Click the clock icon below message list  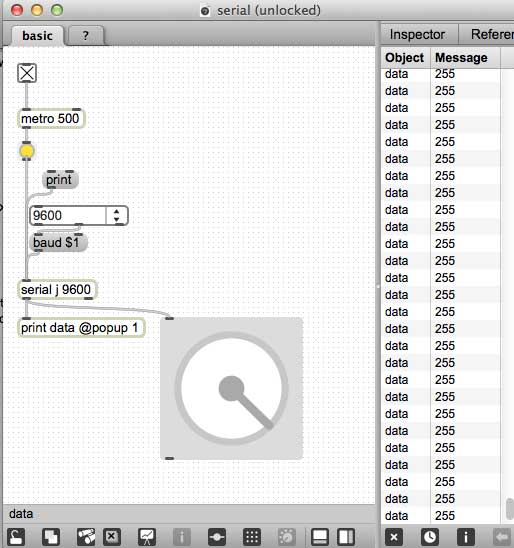click(x=429, y=536)
